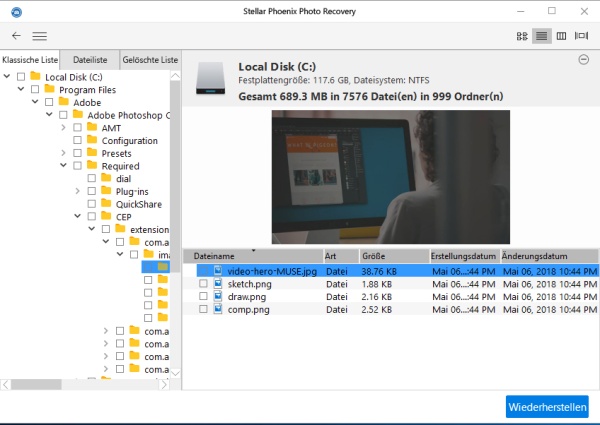
Task: Click the back arrow icon
Action: (16, 36)
